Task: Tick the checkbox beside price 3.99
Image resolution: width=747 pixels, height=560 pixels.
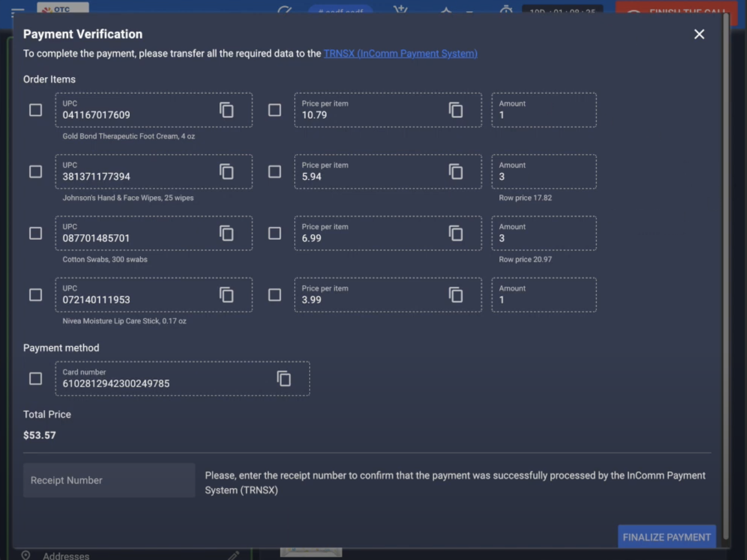Action: coord(275,295)
